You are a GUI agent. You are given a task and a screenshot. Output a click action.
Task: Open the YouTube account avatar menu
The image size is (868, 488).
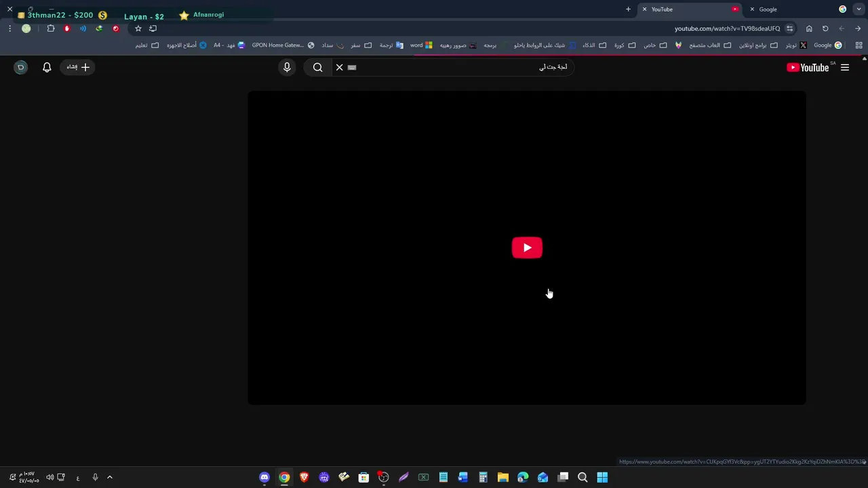[20, 67]
